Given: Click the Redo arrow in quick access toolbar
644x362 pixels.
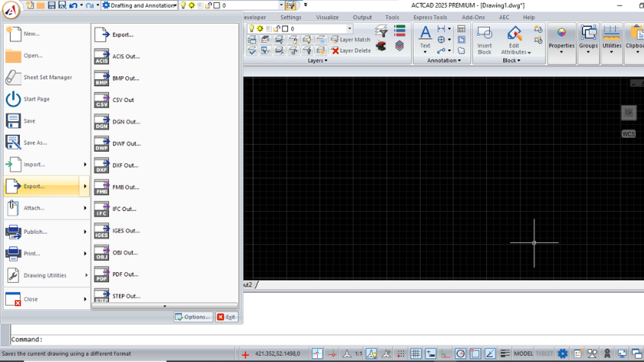Looking at the screenshot, I should pyautogui.click(x=89, y=5).
